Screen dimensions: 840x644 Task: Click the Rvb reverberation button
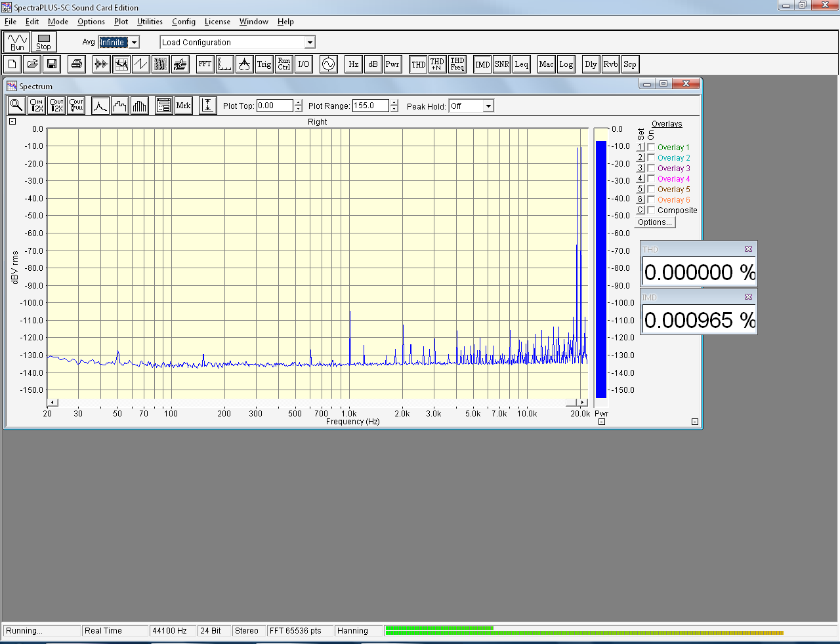[x=611, y=64]
